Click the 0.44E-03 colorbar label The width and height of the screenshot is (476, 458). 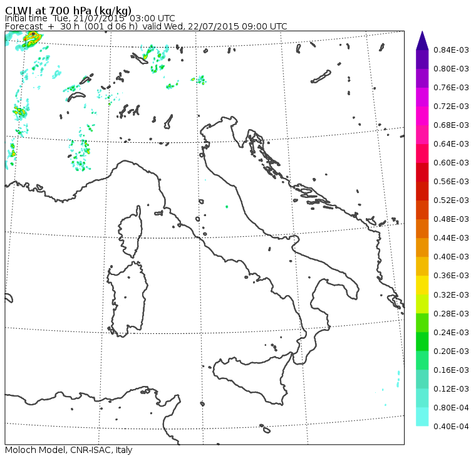[x=451, y=238]
